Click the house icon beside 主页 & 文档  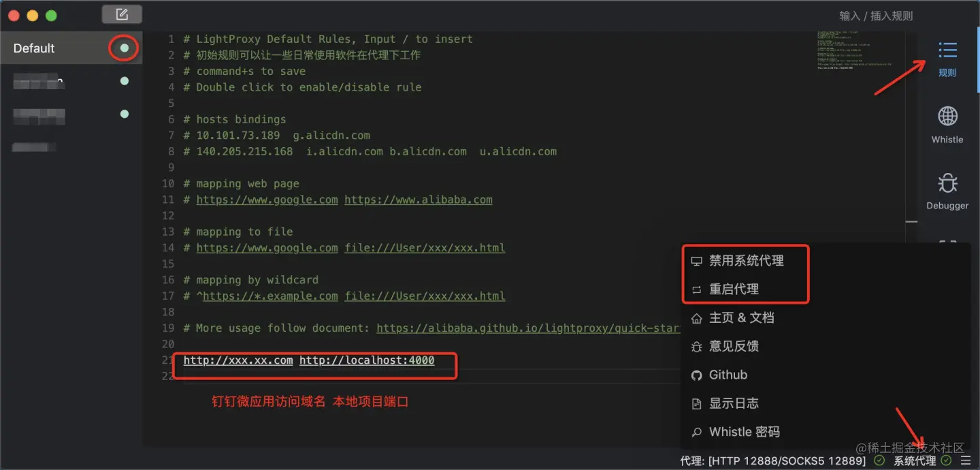(696, 318)
